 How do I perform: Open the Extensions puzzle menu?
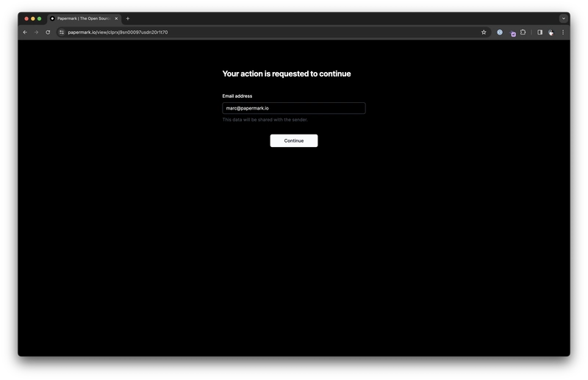tap(523, 32)
